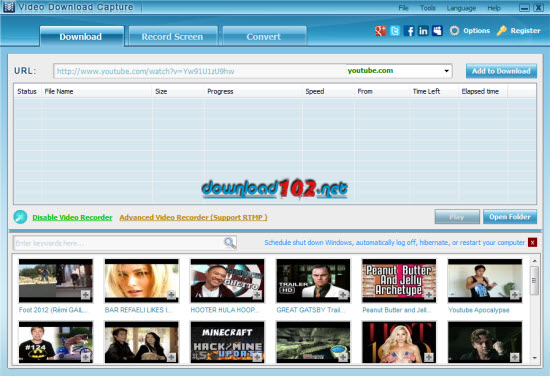Focus the keywords search field
This screenshot has height=376, width=550.
coord(119,243)
